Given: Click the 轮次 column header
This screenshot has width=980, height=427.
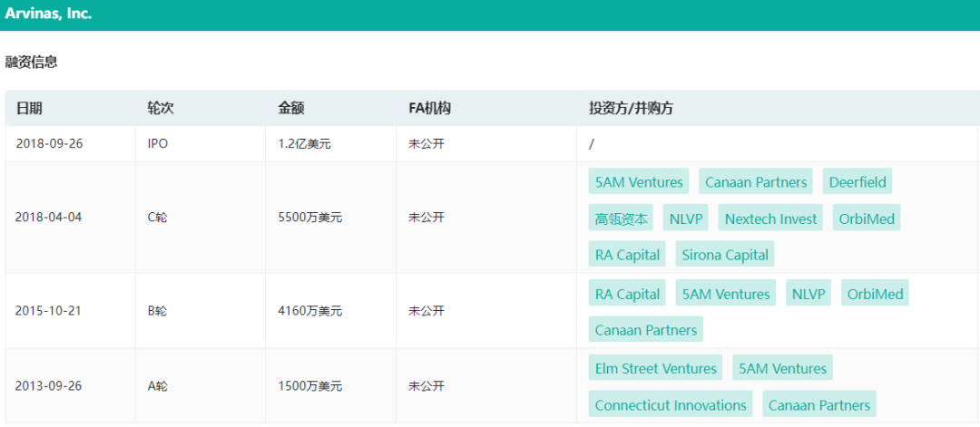Looking at the screenshot, I should pos(160,109).
